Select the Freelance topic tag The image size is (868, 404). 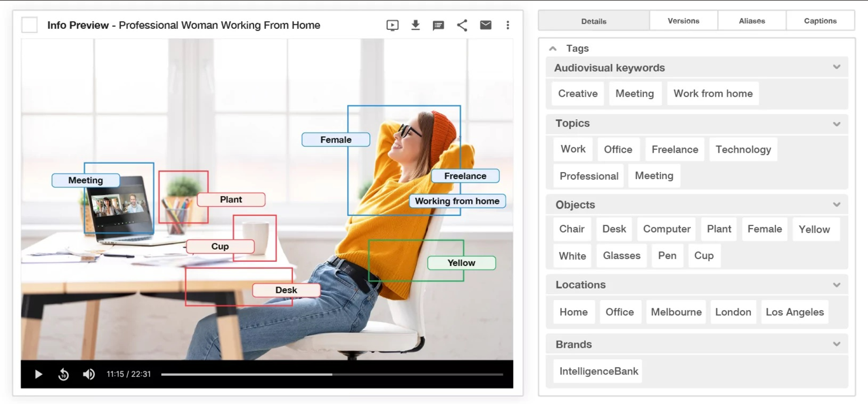[x=675, y=149]
